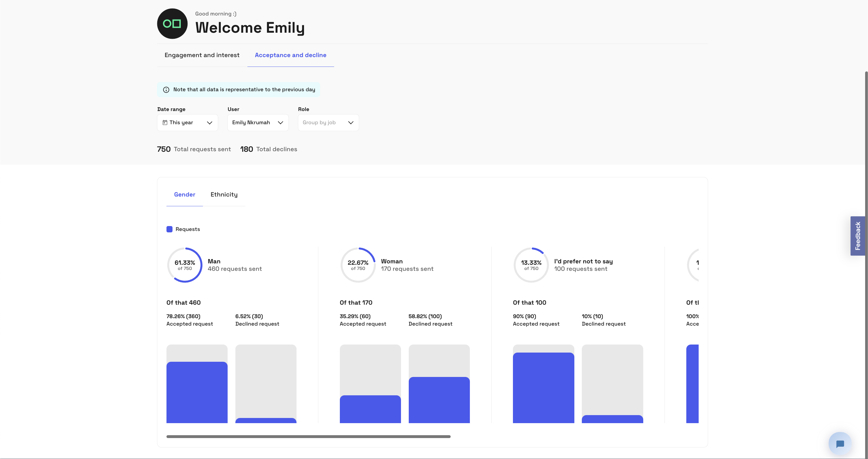Click the info icon in the data notice
Viewport: 868px width, 459px height.
[x=166, y=90]
